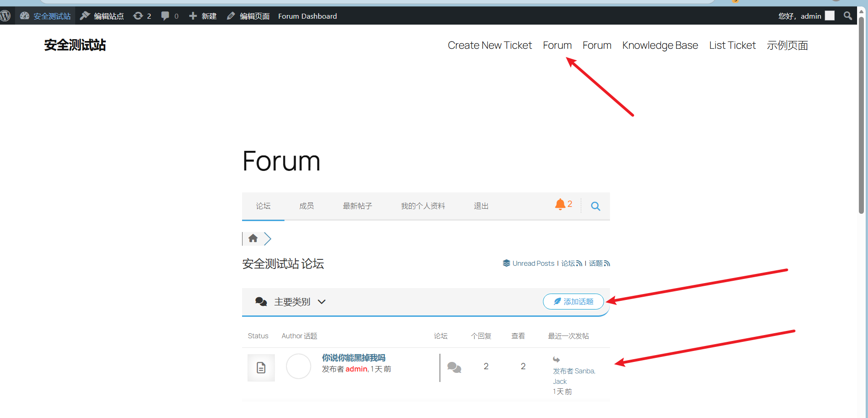Collapse the 主要类别 category chevron

pyautogui.click(x=321, y=302)
